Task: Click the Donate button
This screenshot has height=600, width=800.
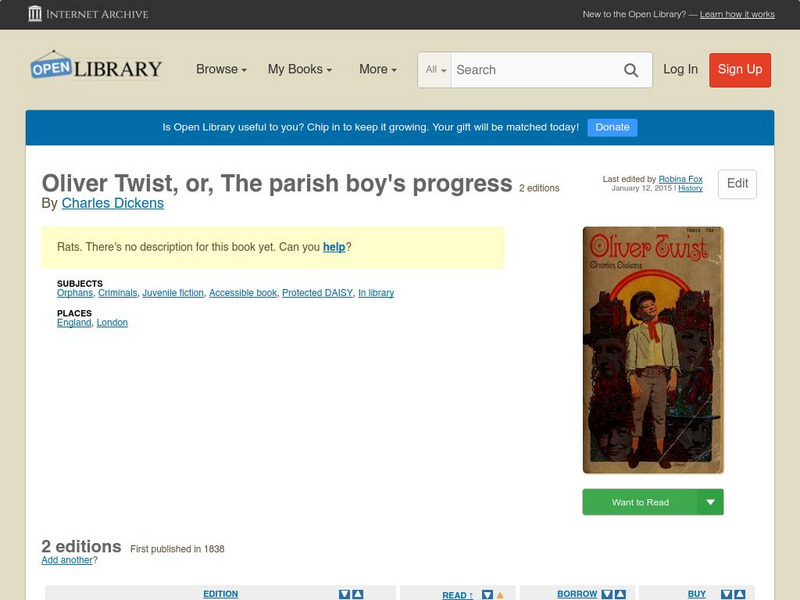Action: pos(611,127)
